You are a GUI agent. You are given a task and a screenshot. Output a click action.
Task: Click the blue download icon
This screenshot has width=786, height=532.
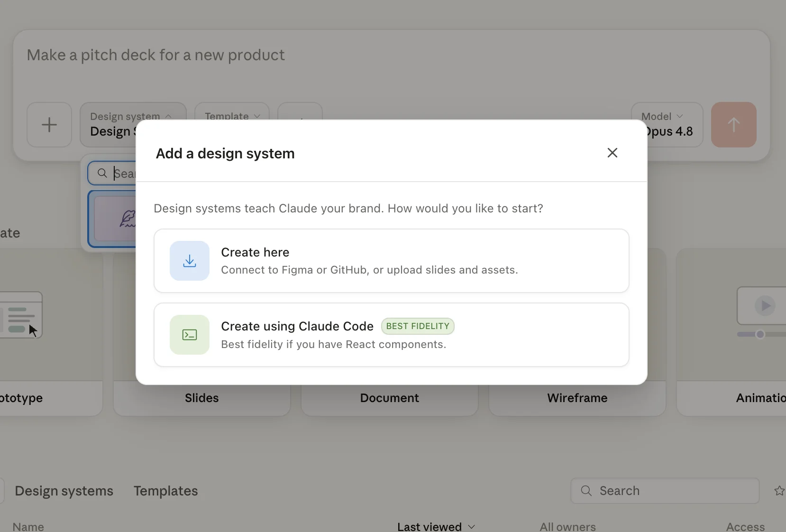tap(190, 261)
